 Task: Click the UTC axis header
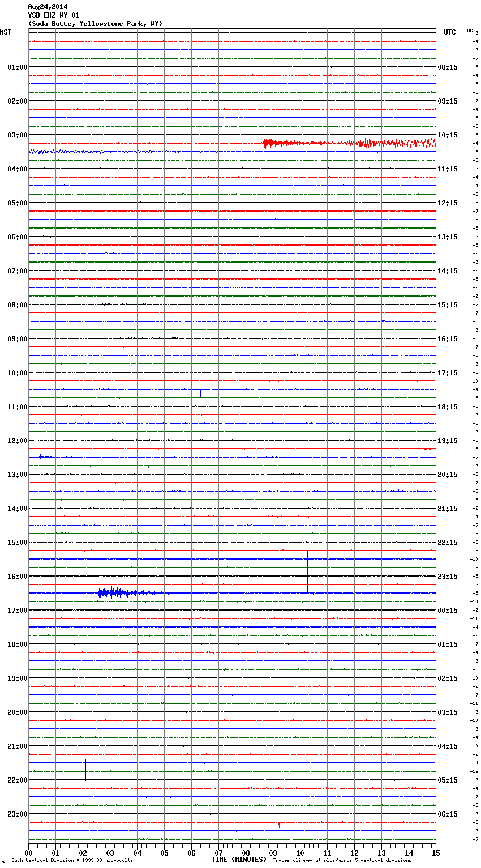[x=450, y=32]
